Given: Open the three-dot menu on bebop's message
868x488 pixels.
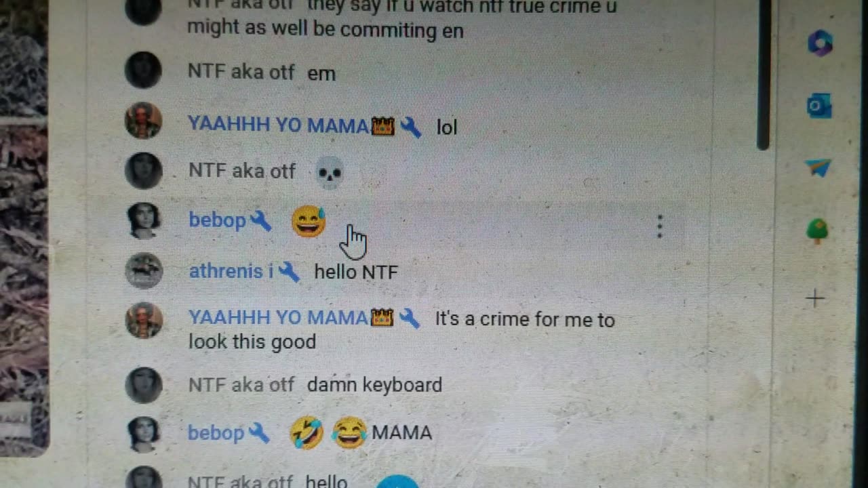Looking at the screenshot, I should 659,227.
